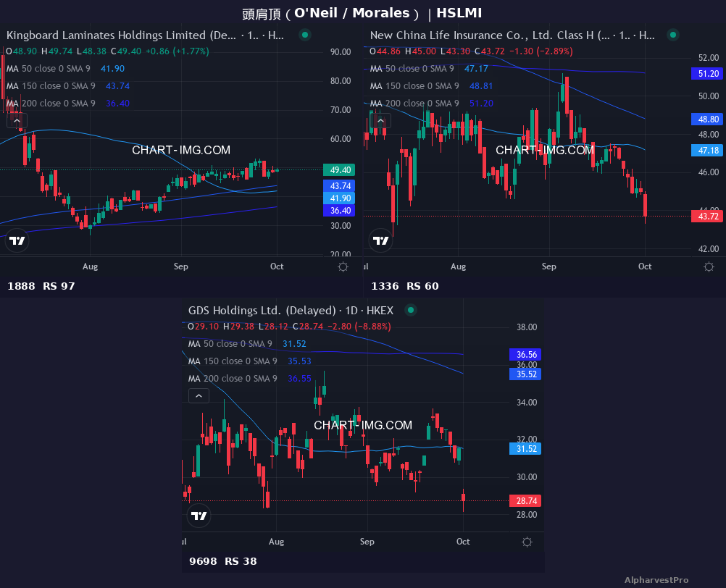Click stock code 9698 RS 38 caption

click(x=223, y=562)
